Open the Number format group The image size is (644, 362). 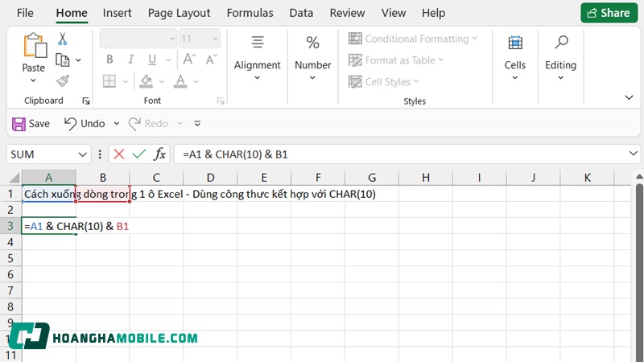tap(312, 57)
